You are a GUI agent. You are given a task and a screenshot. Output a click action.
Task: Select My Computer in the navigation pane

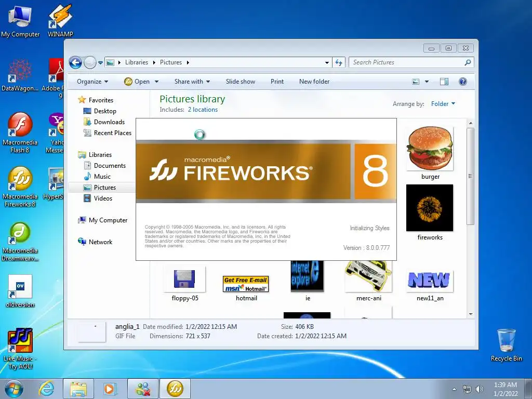108,220
